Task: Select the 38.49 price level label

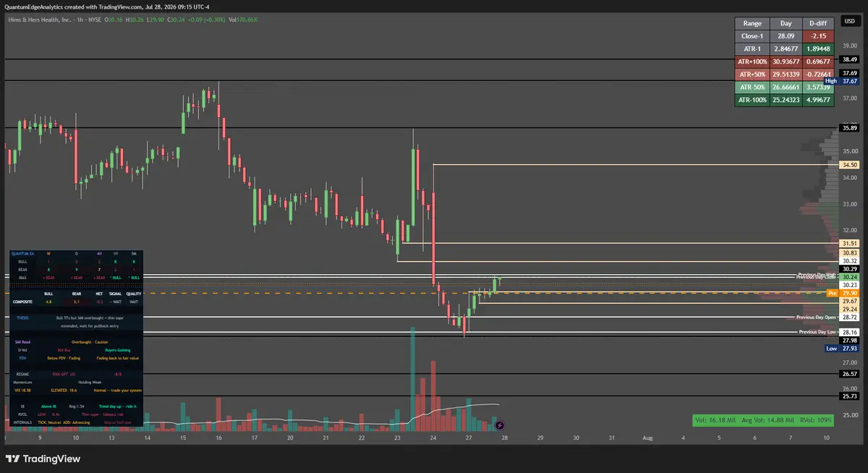Action: tap(849, 59)
